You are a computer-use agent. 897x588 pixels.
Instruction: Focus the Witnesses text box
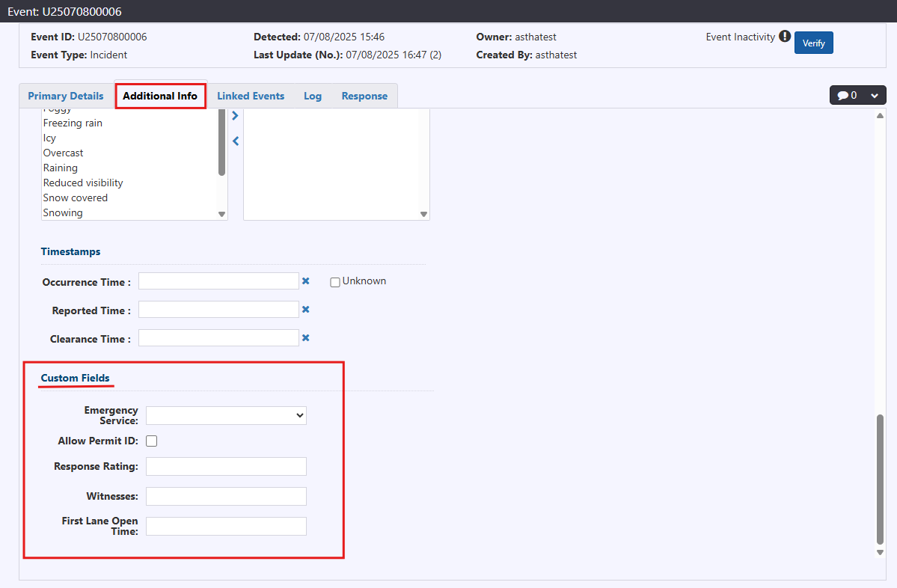tap(226, 496)
